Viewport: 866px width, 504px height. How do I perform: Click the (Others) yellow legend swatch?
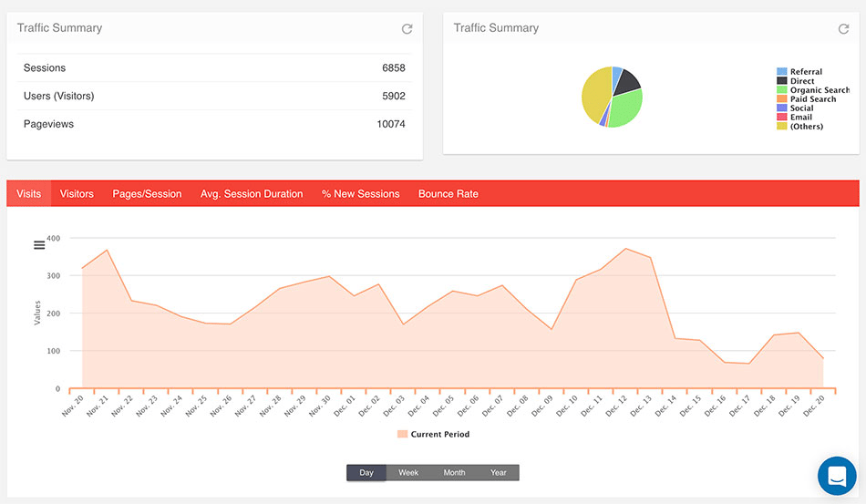click(781, 127)
